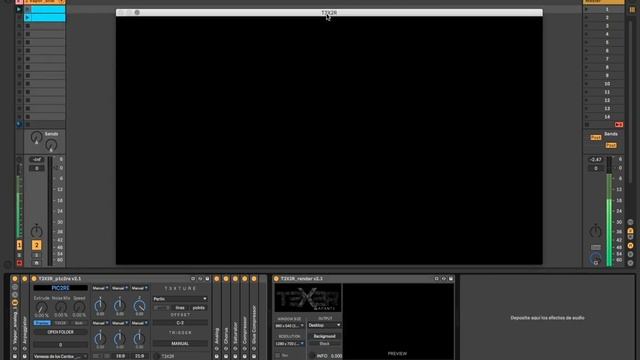This screenshot has height=360, width=640.
Task: Click points mode button
Action: click(199, 308)
